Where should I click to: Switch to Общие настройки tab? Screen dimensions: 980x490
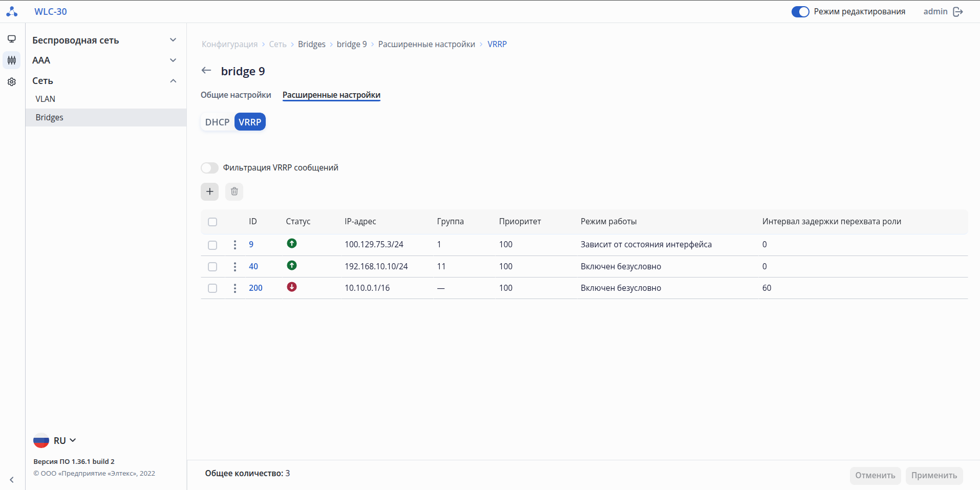(x=236, y=95)
